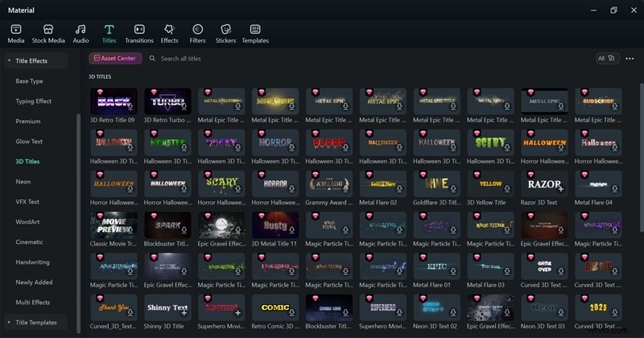Open the Neon category

23,182
